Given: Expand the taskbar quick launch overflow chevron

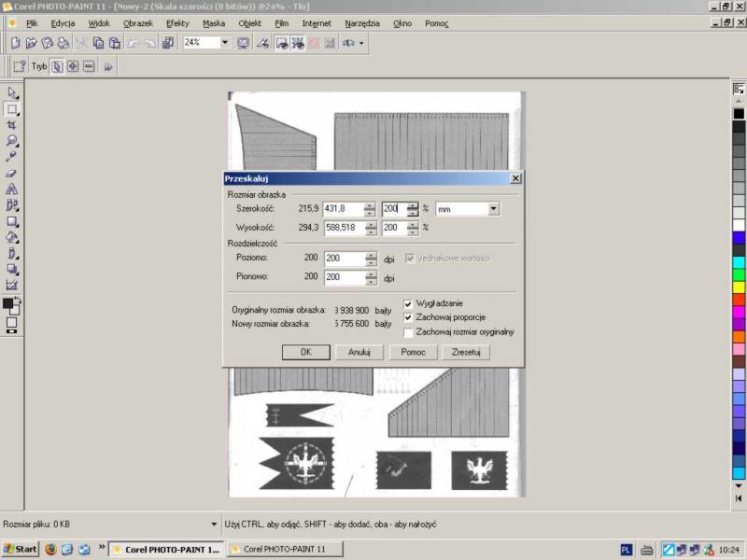Looking at the screenshot, I should click(102, 547).
